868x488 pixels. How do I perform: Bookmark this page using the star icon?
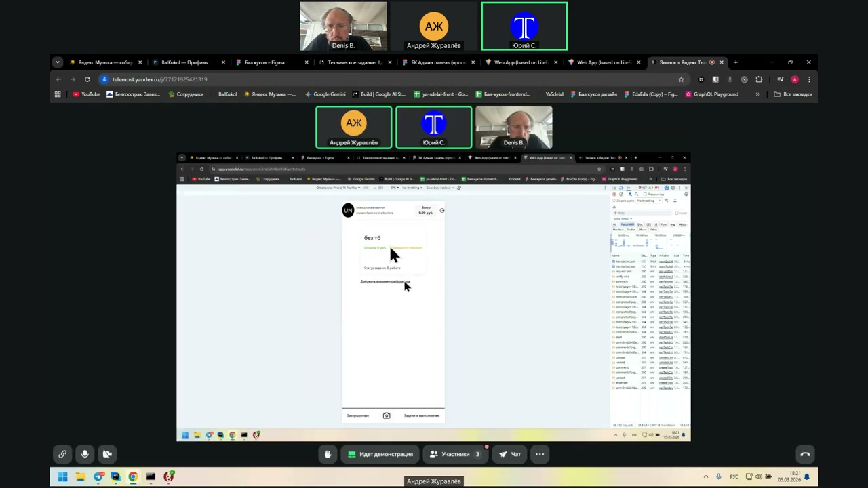pos(681,79)
